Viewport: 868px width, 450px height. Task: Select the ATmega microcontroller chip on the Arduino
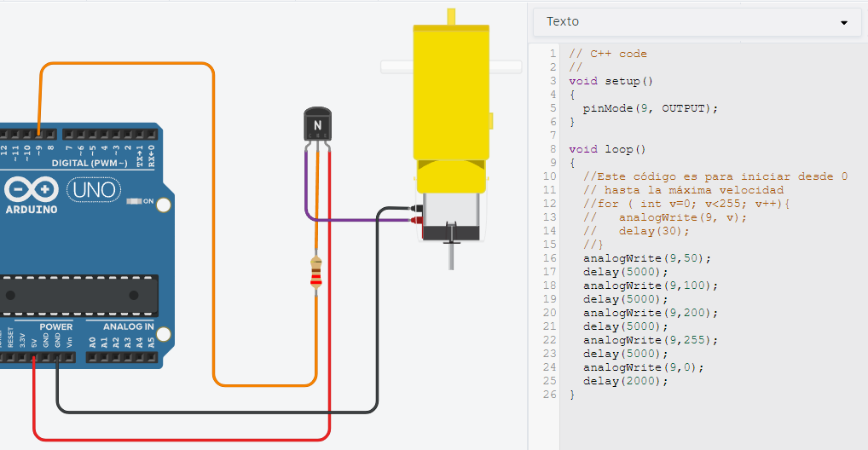pos(77,295)
